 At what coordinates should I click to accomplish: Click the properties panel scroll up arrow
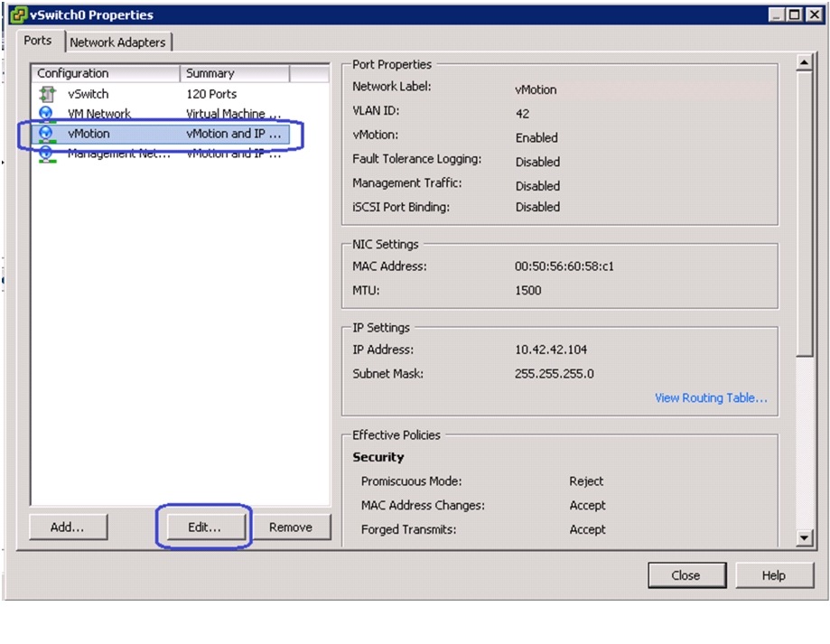coord(804,63)
